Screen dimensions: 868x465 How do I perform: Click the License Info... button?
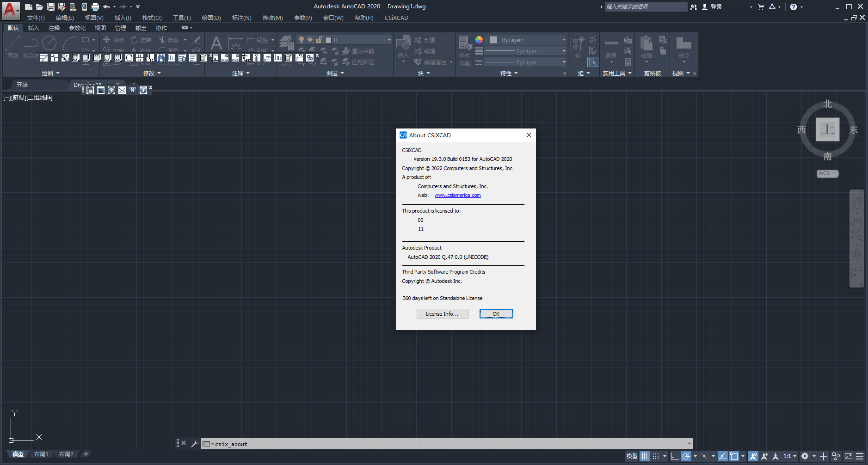(443, 314)
